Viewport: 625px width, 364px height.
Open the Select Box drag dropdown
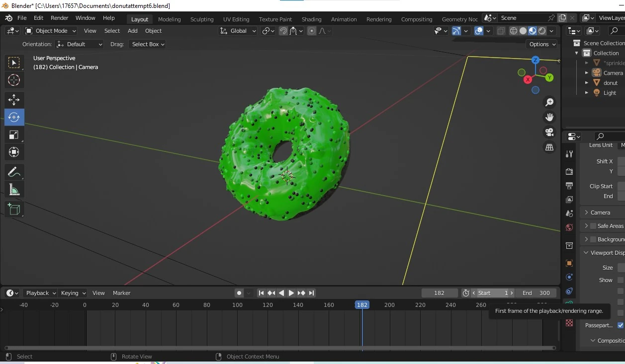(x=147, y=44)
